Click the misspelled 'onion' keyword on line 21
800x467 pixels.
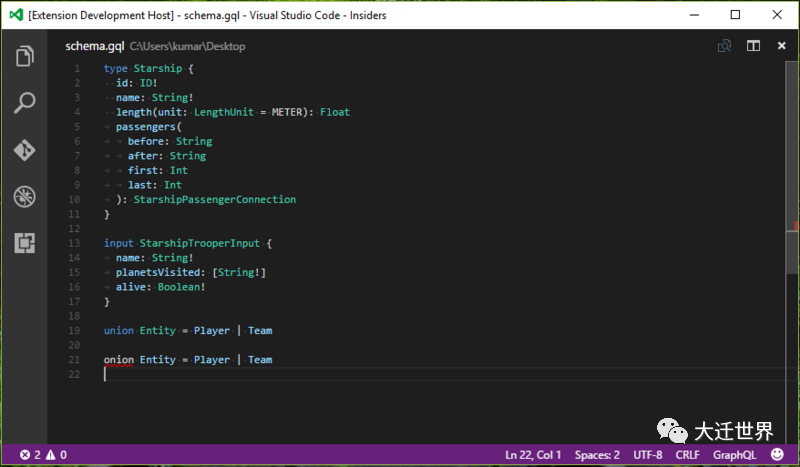119,359
